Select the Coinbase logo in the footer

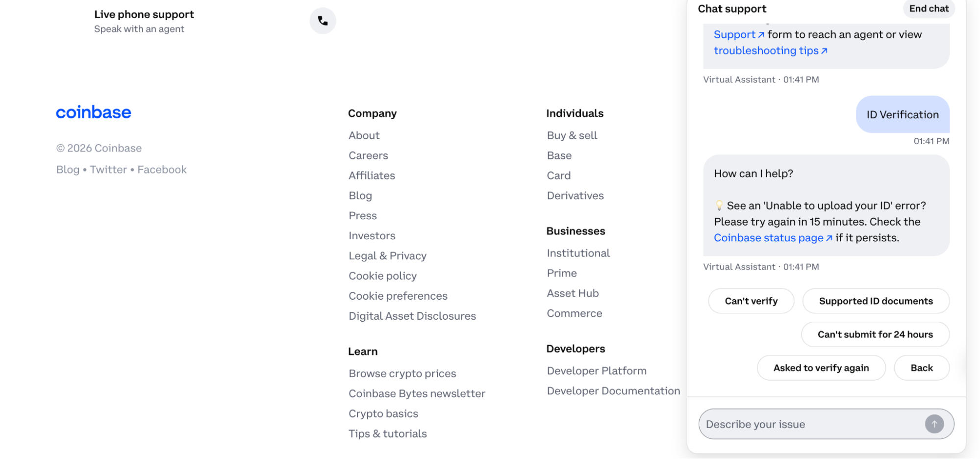coord(93,112)
